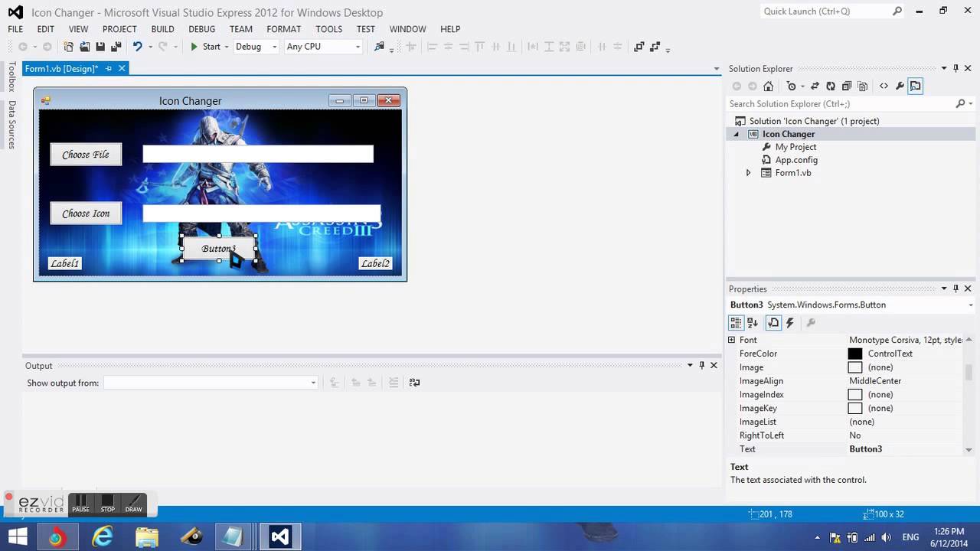Screen dimensions: 980x551
Task: Open the BUILD menu
Action: coord(162,29)
